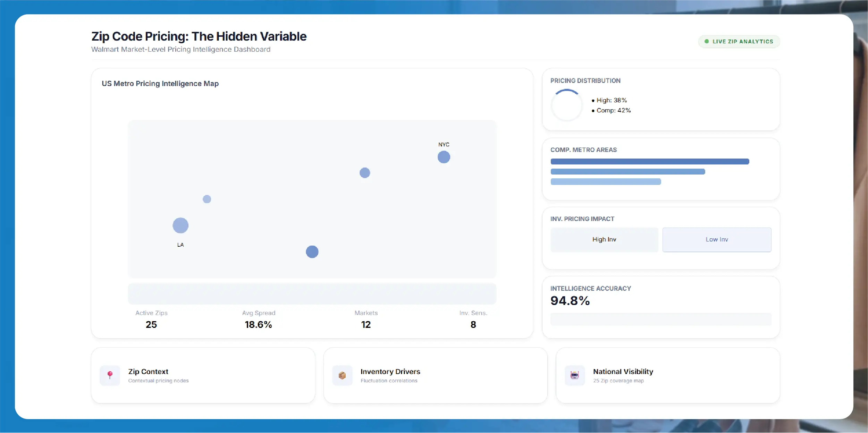The width and height of the screenshot is (868, 433).
Task: Click the map bubble left of NYC
Action: 365,173
